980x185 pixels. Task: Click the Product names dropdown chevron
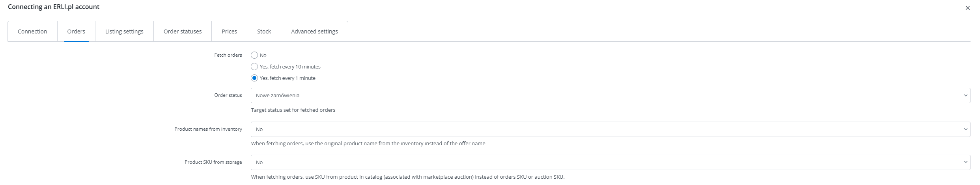[x=965, y=129]
